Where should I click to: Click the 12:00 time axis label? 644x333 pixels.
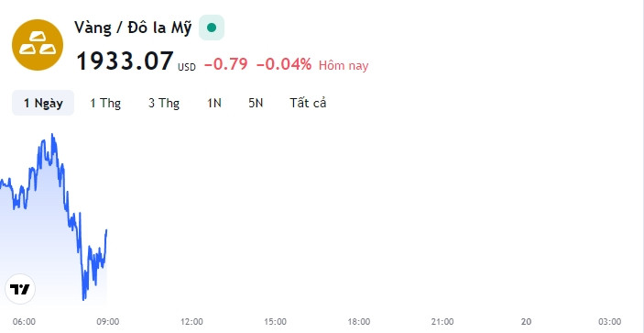pyautogui.click(x=191, y=321)
